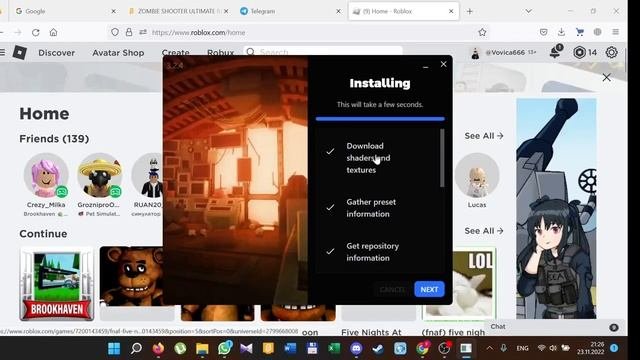This screenshot has height=360, width=640.
Task: Open the Firefox application menu
Action: [616, 32]
